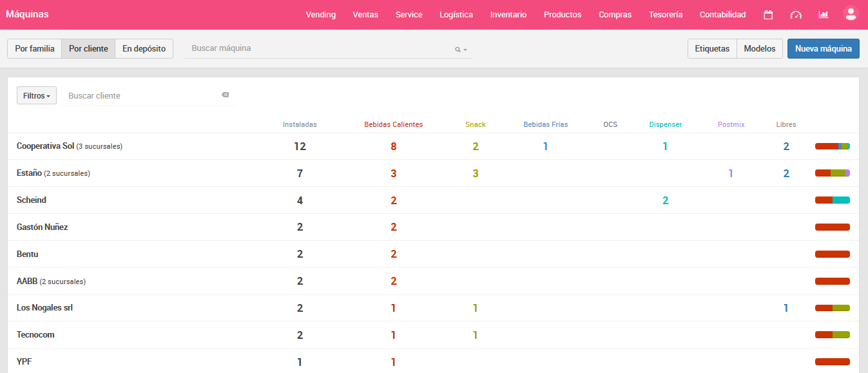
Task: Click the Libres column header
Action: 786,124
